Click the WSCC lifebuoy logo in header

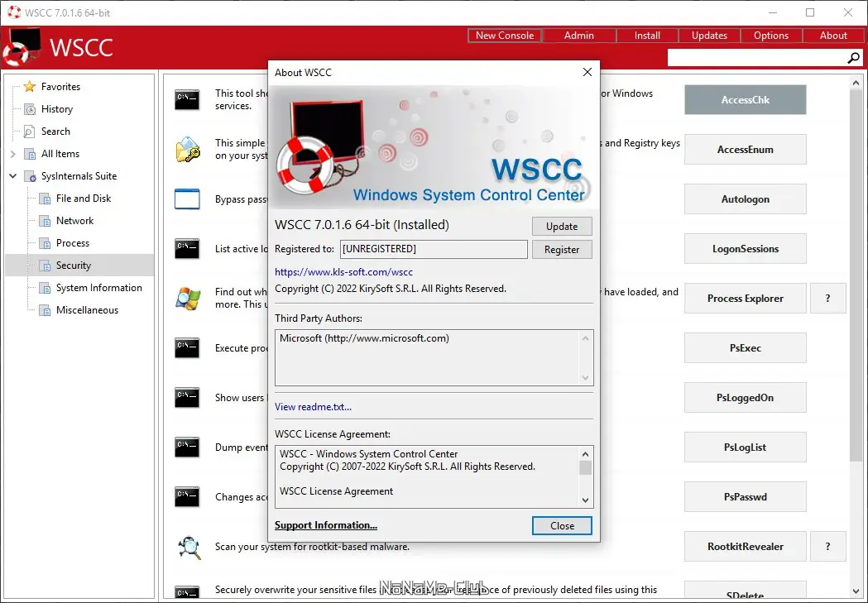tap(22, 48)
